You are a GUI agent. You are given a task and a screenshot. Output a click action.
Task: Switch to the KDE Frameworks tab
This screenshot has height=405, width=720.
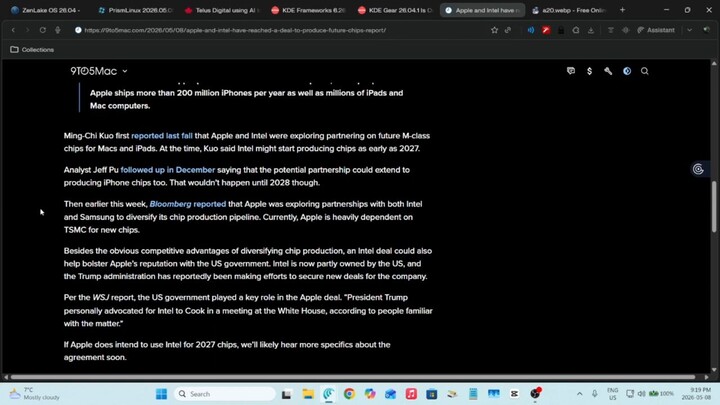pyautogui.click(x=309, y=10)
